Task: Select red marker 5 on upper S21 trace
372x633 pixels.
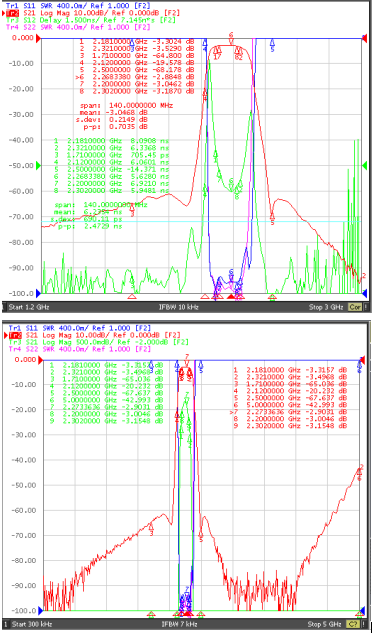Action: click(272, 217)
